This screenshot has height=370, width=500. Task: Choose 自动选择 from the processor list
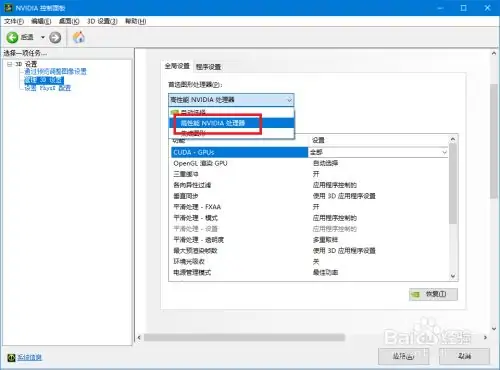point(232,112)
